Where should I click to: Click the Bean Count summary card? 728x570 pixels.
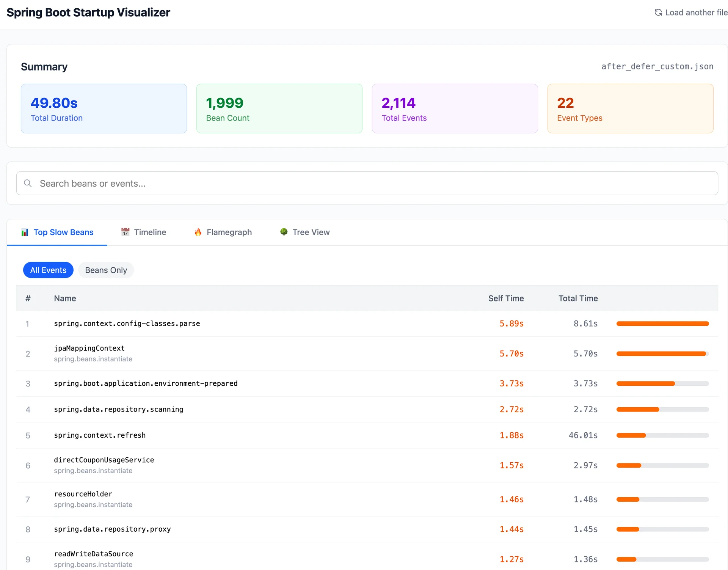click(x=279, y=108)
